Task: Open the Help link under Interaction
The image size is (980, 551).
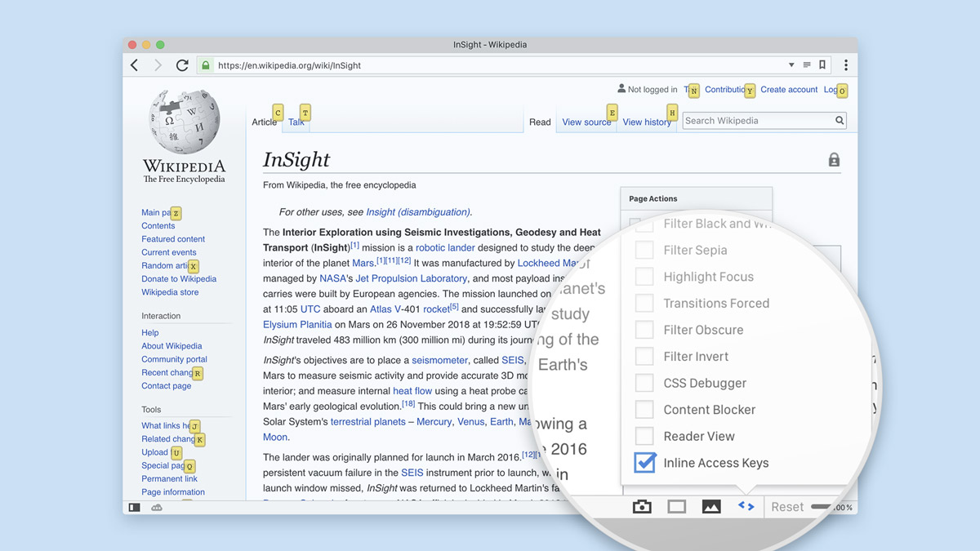Action: 150,333
